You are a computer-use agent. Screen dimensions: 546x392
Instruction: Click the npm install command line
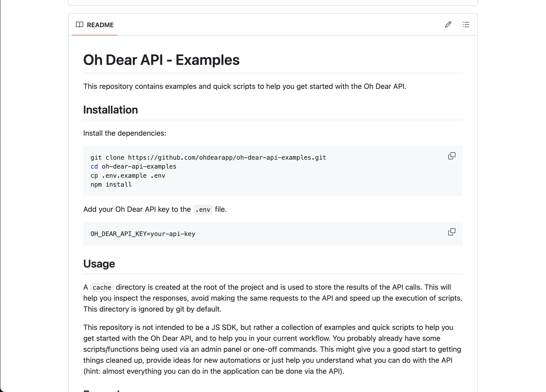pyautogui.click(x=111, y=184)
